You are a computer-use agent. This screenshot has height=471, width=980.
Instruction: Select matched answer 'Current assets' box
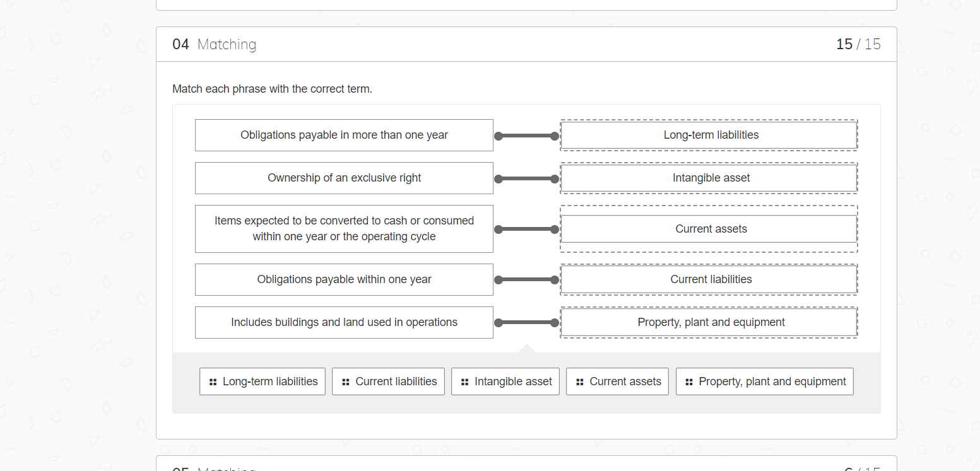click(709, 229)
